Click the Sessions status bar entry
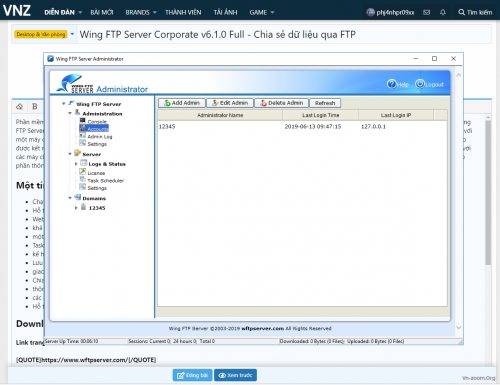 tap(172, 341)
